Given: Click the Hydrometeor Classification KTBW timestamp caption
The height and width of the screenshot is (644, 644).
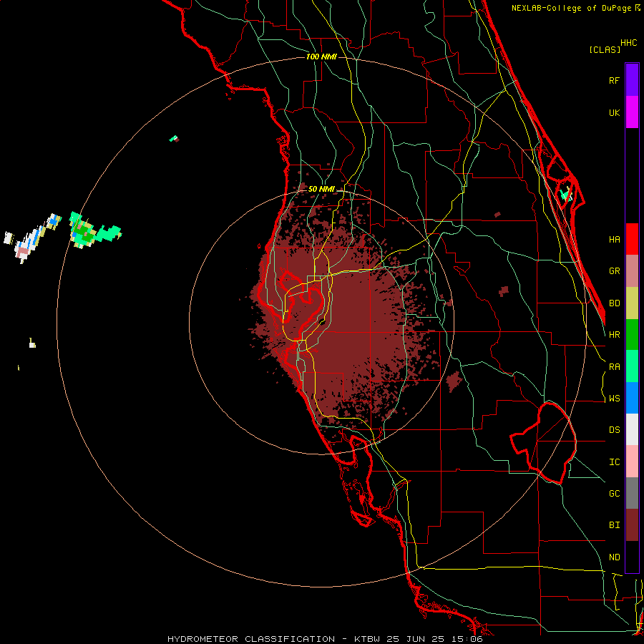Looking at the screenshot, I should click(325, 639).
